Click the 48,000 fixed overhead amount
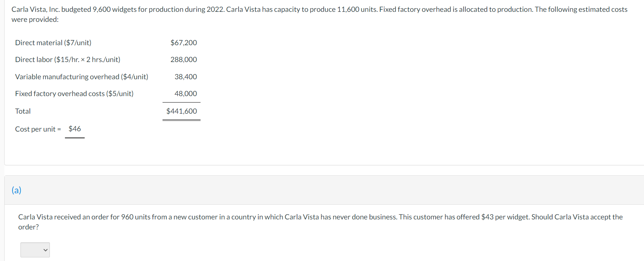The height and width of the screenshot is (261, 644). click(186, 94)
